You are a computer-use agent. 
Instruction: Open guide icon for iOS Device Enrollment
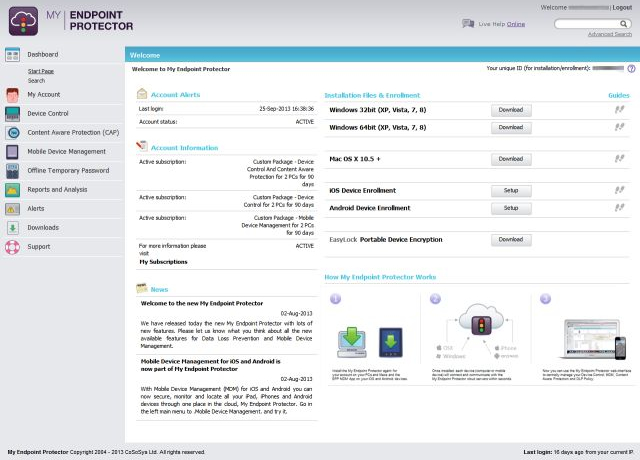(619, 190)
